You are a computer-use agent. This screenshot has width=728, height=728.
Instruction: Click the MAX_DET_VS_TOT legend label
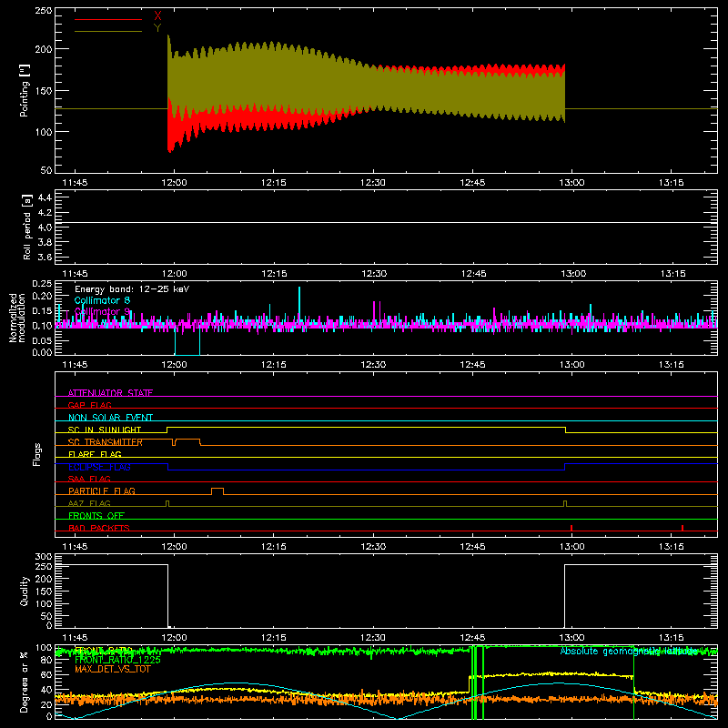(x=113, y=669)
